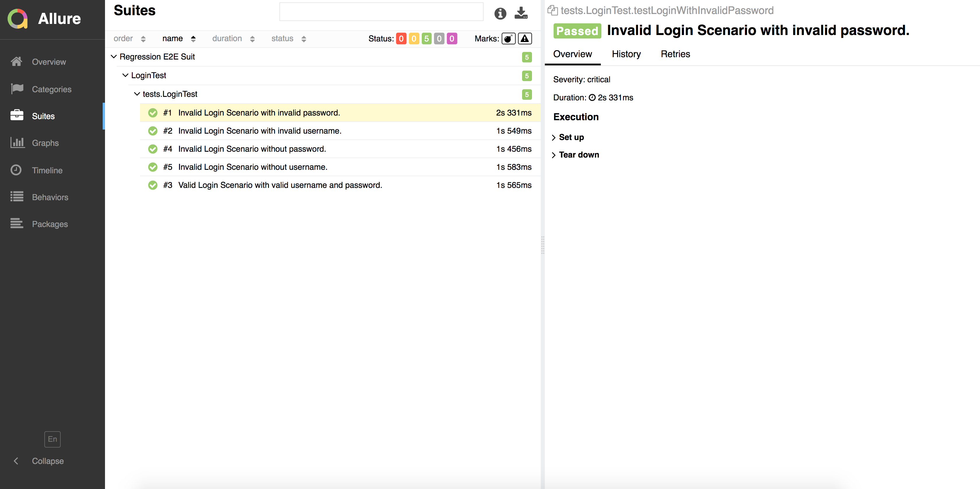Download CSV with the download icon
Viewport: 980px width, 489px height.
pyautogui.click(x=521, y=13)
